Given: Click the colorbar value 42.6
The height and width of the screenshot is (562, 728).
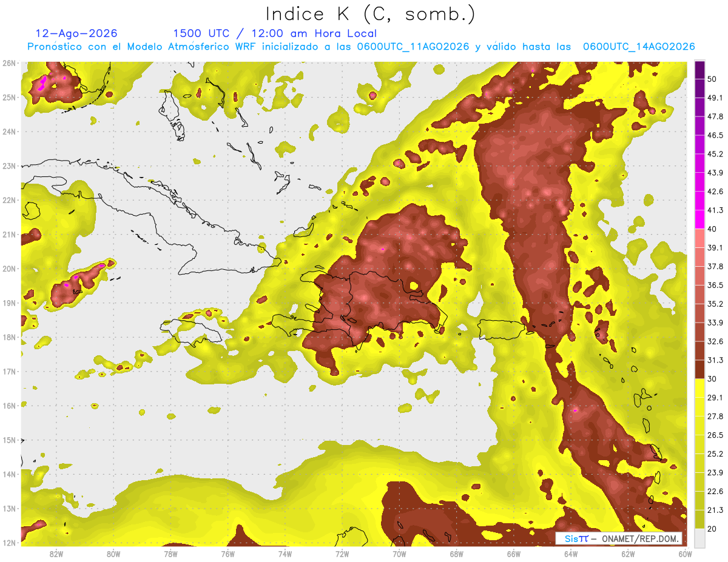Looking at the screenshot, I should pos(715,192).
